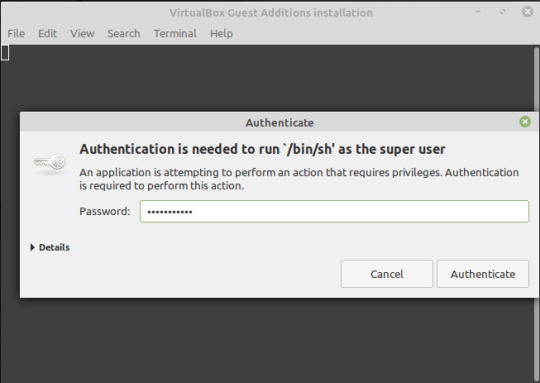The width and height of the screenshot is (540, 383).
Task: Cancel the authentication dialog
Action: pos(387,274)
